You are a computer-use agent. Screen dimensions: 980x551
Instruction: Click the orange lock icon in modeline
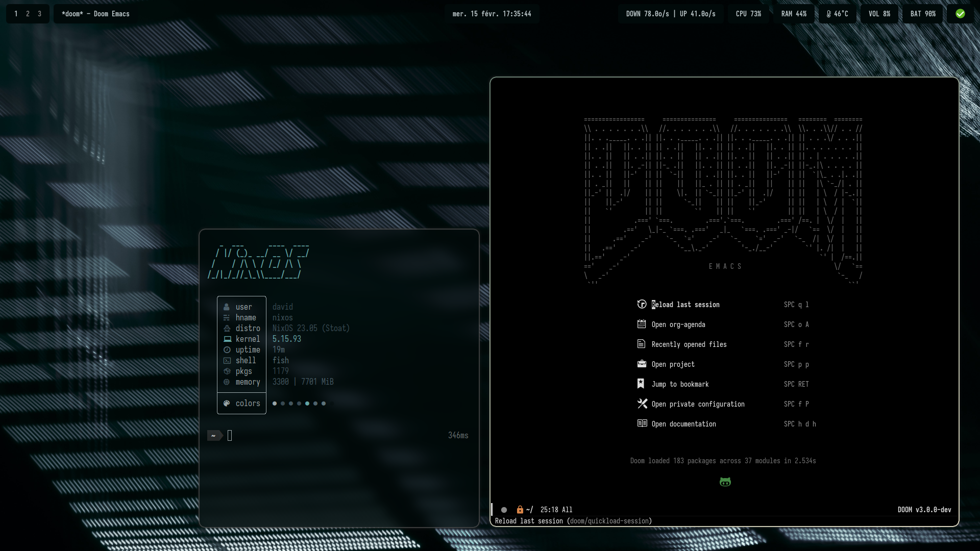click(x=520, y=510)
